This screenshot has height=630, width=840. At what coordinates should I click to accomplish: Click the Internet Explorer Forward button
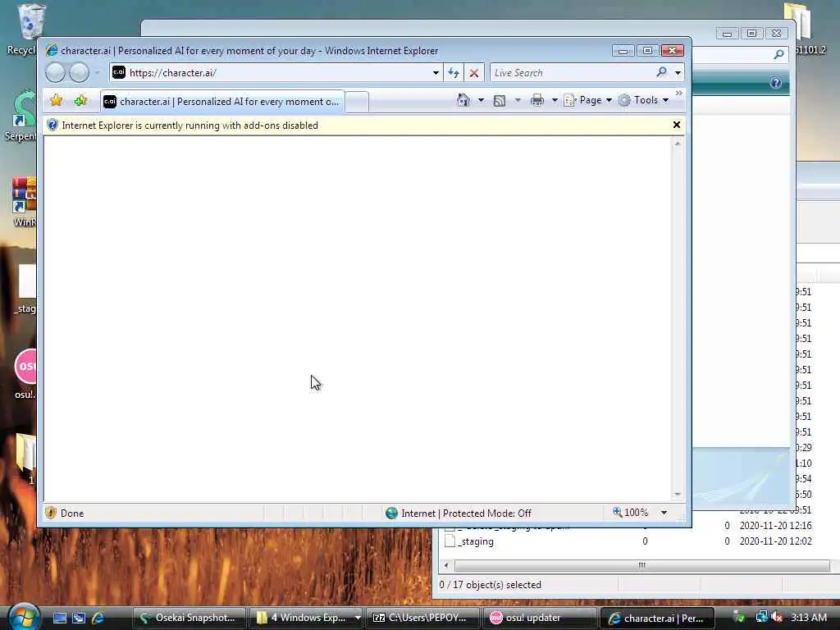click(79, 72)
